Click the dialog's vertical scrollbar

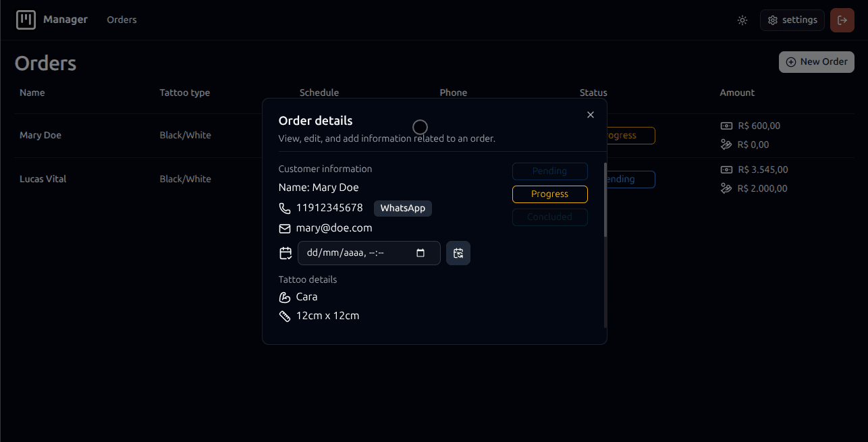(605, 202)
